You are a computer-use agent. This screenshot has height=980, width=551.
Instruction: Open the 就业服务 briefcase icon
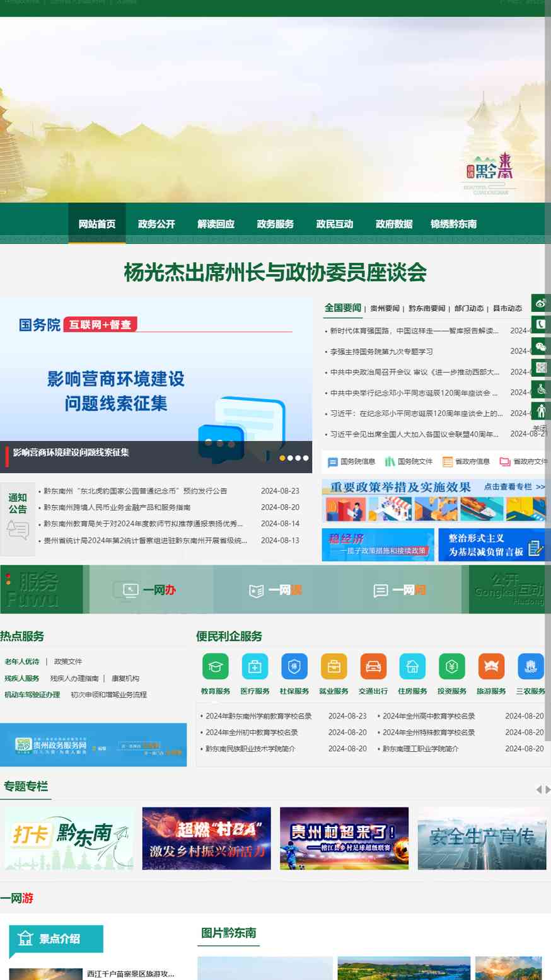(x=333, y=666)
